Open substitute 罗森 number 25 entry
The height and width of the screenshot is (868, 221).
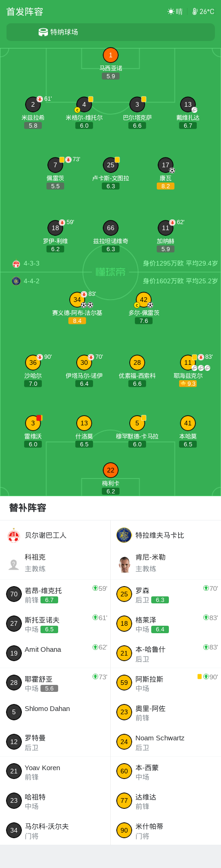point(166,594)
